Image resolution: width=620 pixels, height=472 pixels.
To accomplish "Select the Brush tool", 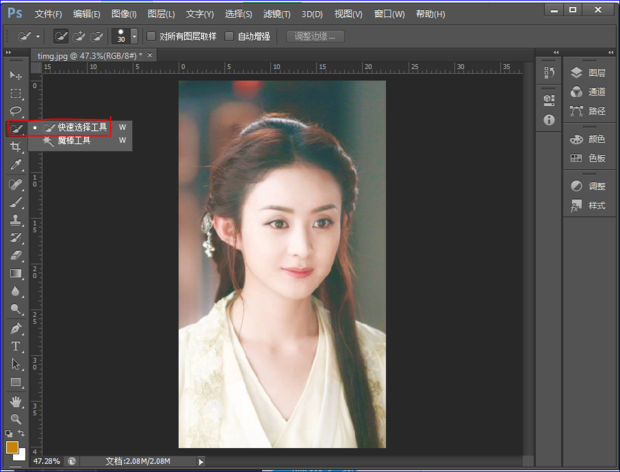I will (16, 202).
